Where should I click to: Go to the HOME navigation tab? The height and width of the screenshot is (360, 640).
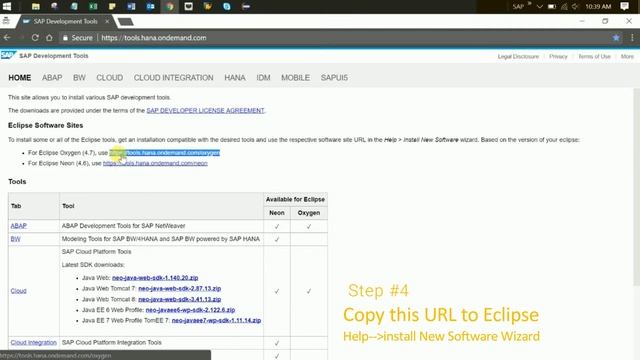click(20, 78)
